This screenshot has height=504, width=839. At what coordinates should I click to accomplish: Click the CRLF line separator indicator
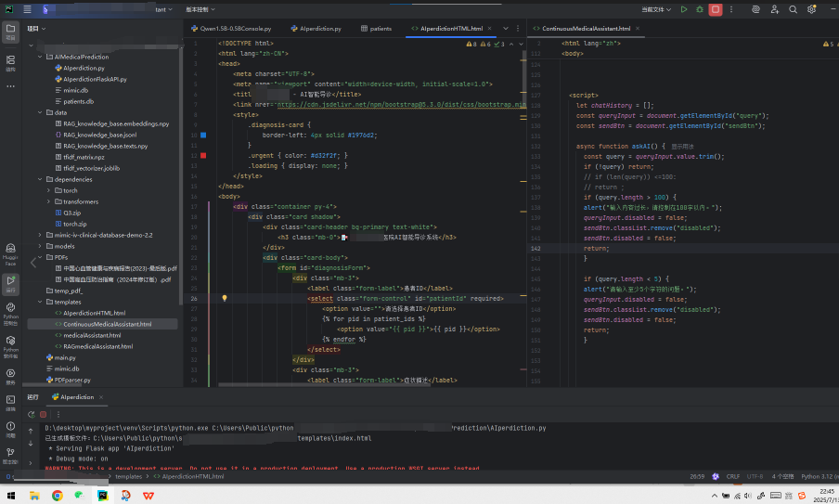click(x=733, y=477)
